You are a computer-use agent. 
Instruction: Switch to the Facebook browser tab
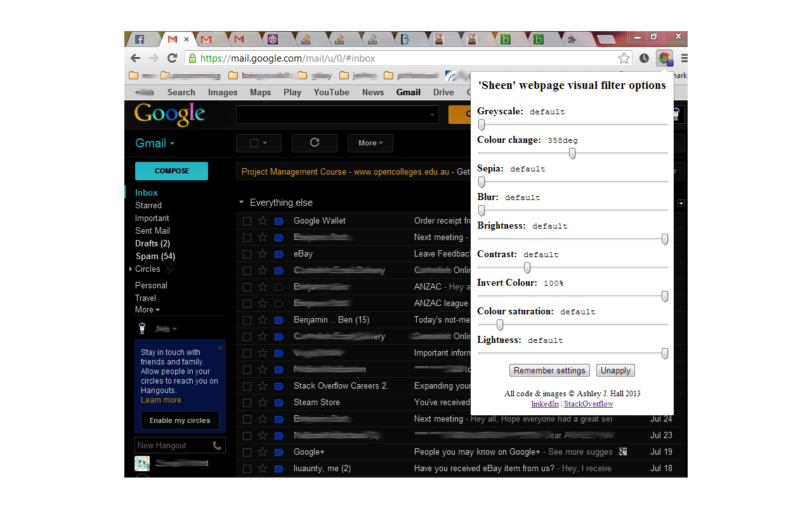[x=141, y=39]
